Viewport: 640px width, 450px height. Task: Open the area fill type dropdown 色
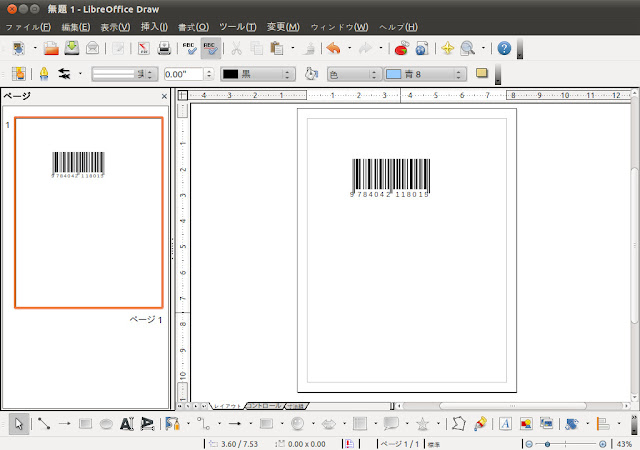354,74
